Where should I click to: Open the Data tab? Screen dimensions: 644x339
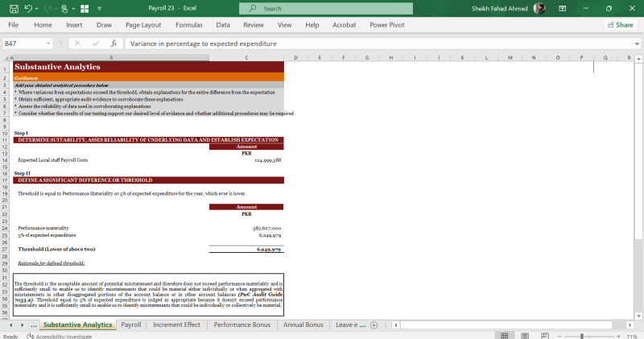click(223, 25)
